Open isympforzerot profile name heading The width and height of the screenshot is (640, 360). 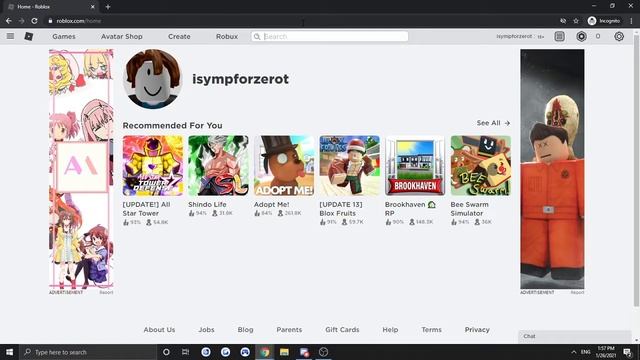pos(240,79)
